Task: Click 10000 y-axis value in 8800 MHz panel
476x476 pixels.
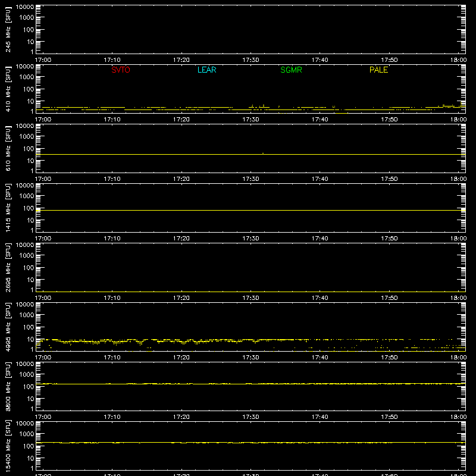Action: pyautogui.click(x=25, y=364)
